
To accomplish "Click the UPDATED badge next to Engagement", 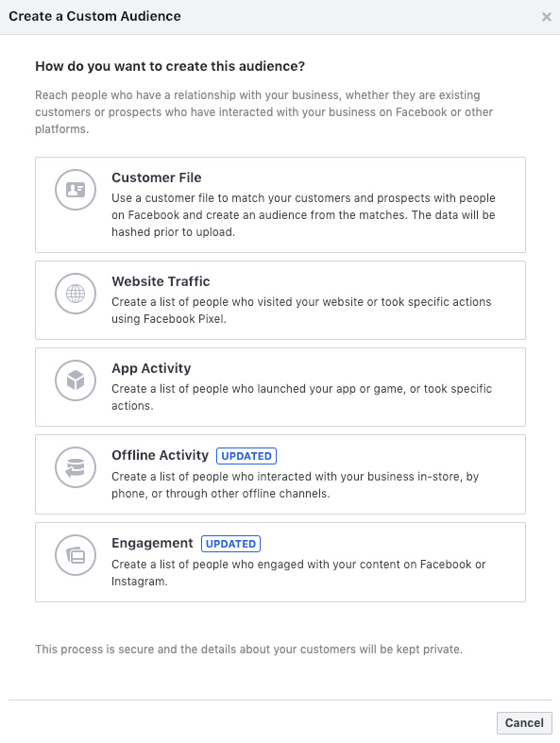I will tap(230, 544).
